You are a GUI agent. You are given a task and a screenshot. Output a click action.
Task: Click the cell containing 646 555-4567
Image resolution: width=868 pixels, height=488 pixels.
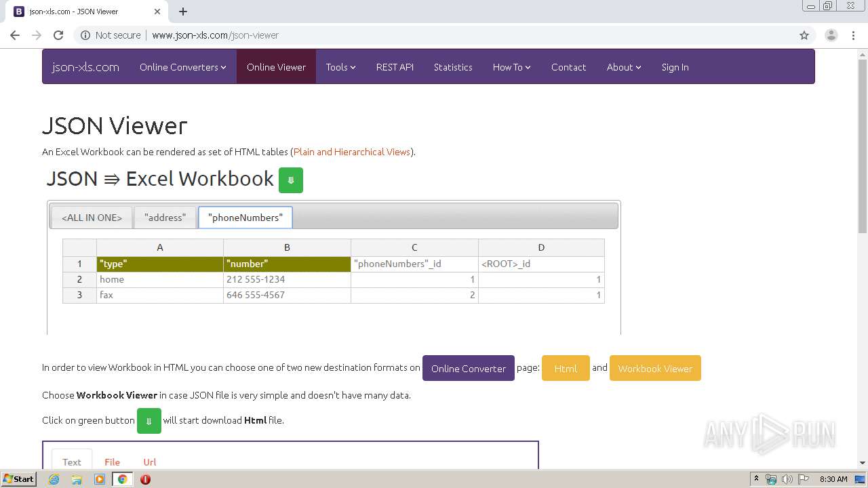tap(287, 295)
